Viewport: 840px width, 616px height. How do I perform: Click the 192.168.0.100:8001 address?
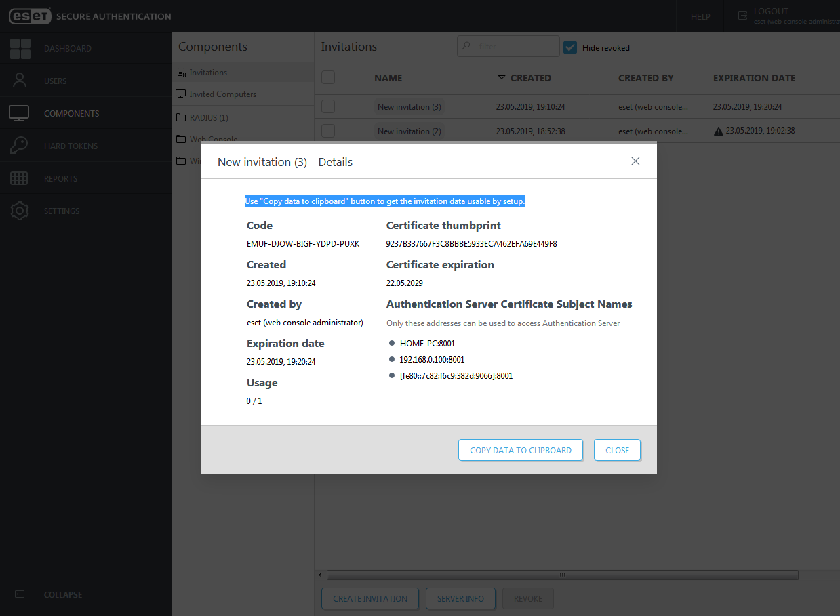coord(433,360)
